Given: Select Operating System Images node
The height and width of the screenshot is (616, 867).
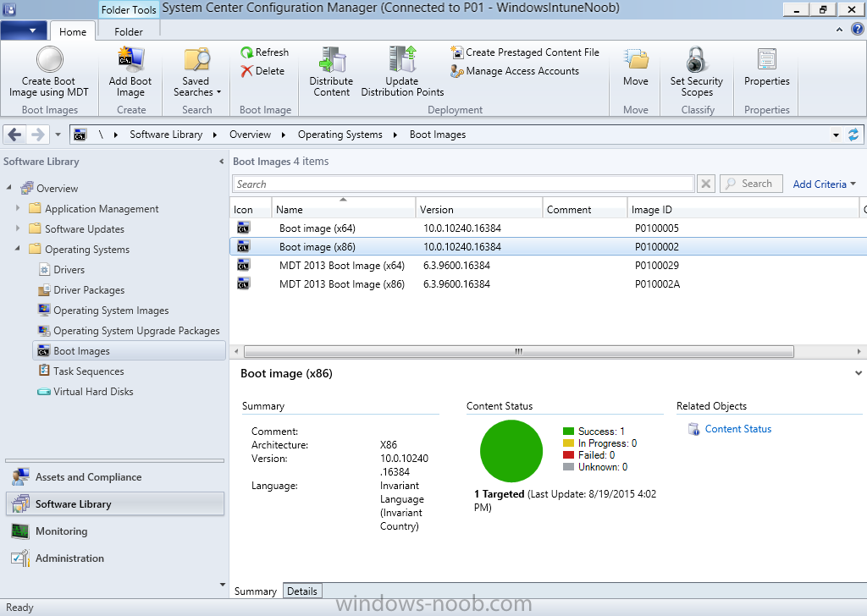Looking at the screenshot, I should [x=103, y=311].
